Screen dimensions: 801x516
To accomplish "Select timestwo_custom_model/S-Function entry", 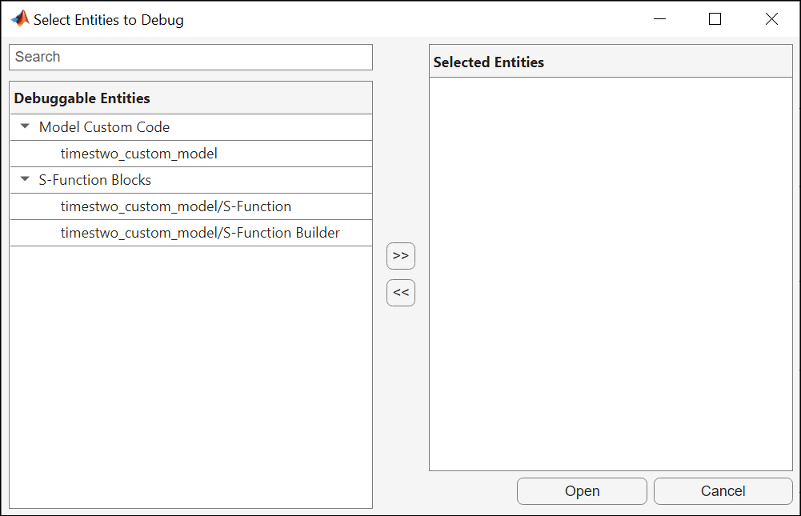I will 191,206.
